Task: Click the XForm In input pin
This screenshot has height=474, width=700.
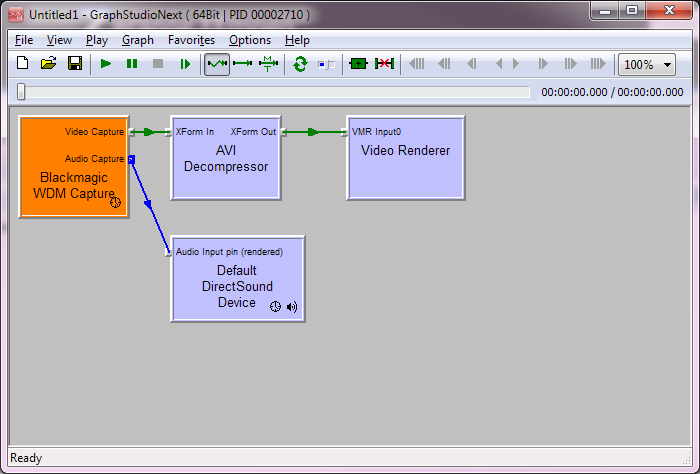Action: [x=168, y=132]
